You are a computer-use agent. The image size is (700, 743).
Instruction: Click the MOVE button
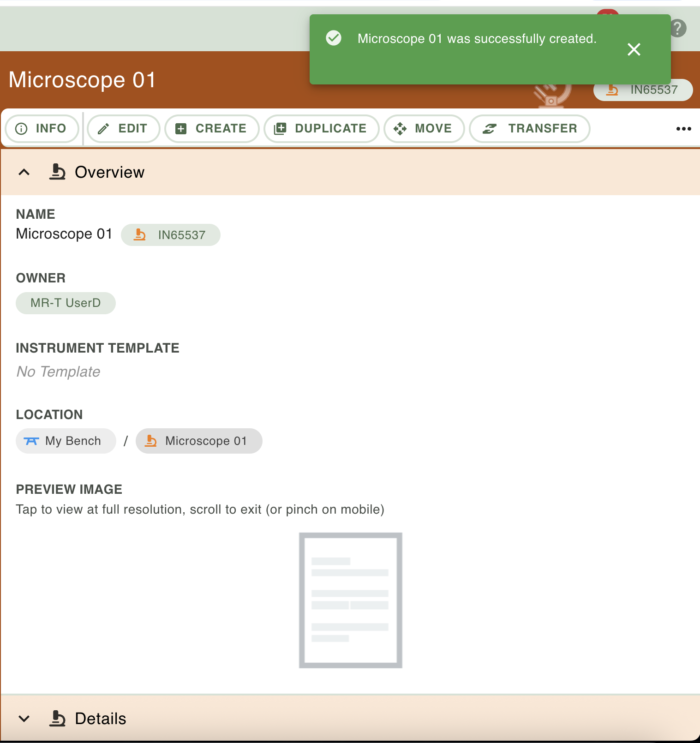pos(424,129)
